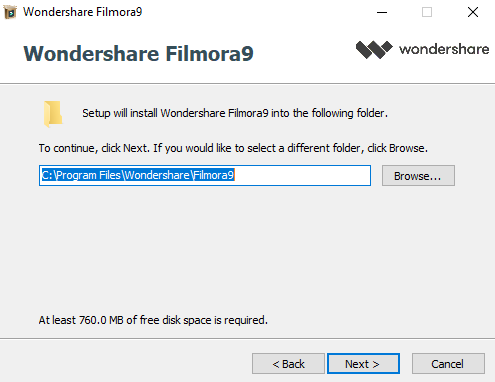Click the large Wondershare Filmora9 heading
The width and height of the screenshot is (495, 382).
138,53
